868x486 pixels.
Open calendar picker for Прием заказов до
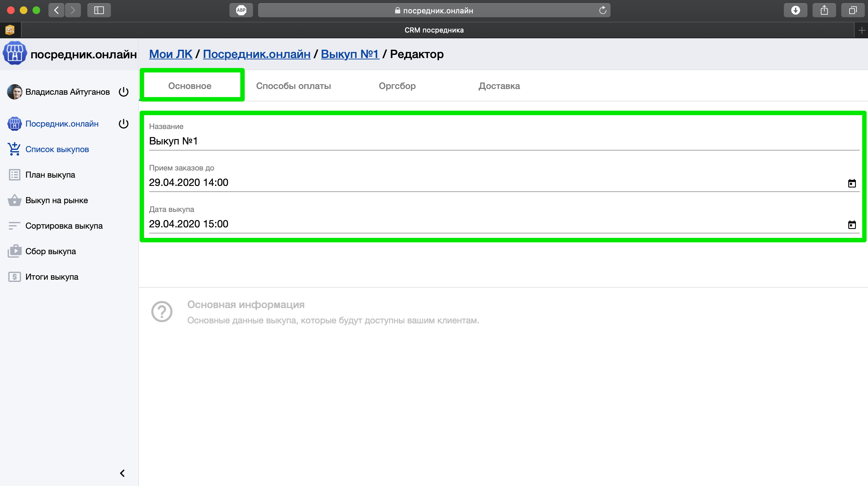pyautogui.click(x=851, y=183)
